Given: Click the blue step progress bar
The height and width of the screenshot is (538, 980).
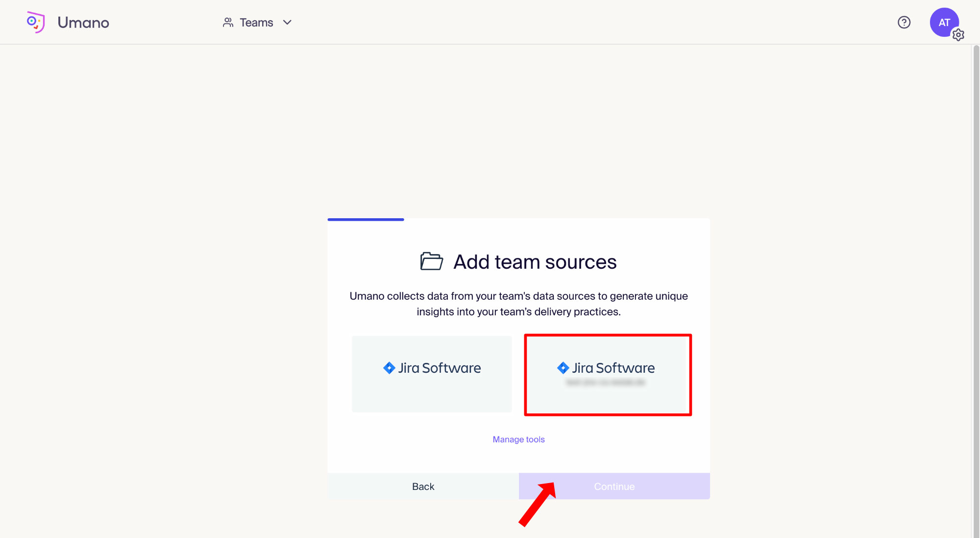Looking at the screenshot, I should point(366,220).
